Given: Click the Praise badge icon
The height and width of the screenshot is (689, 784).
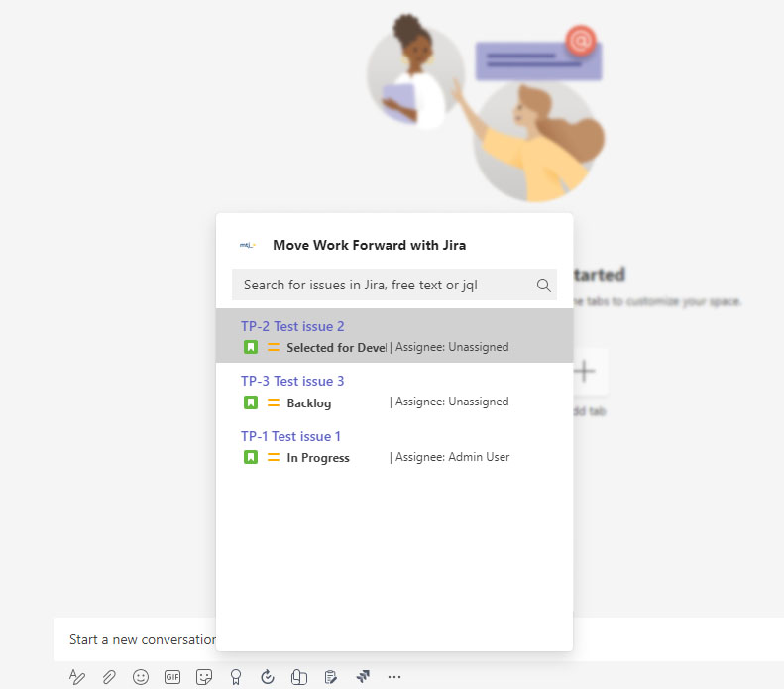Looking at the screenshot, I should 236,677.
